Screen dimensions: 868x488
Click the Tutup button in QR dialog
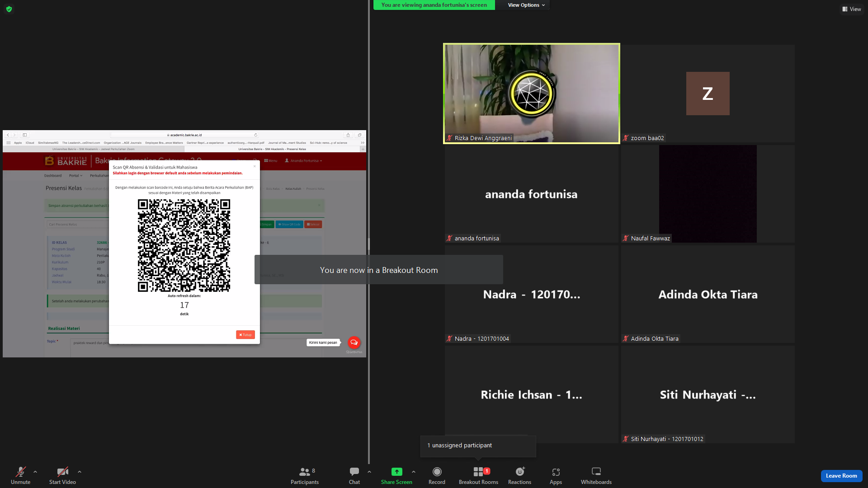pos(245,335)
